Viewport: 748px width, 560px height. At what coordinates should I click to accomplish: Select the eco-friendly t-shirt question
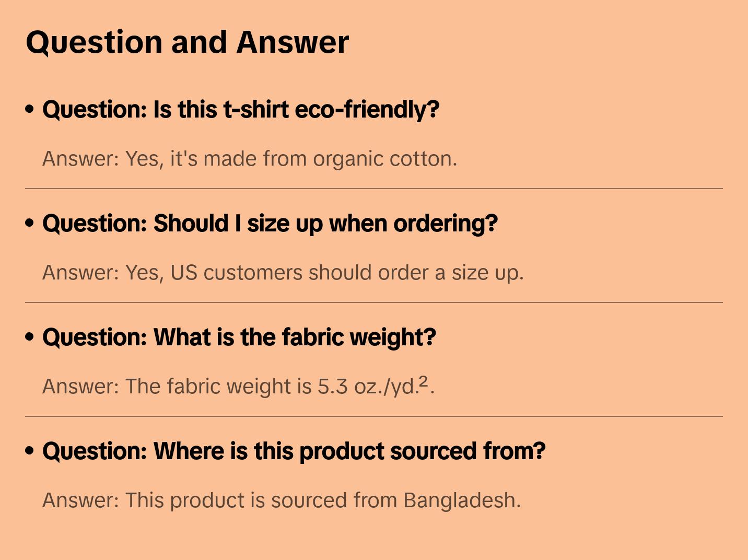click(241, 110)
